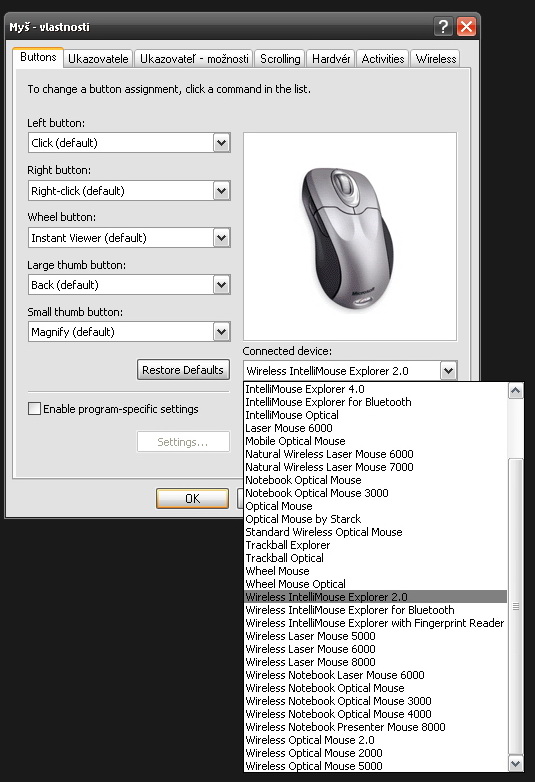Screen dimensions: 535x782
Task: Click the device list scroll-up arrow
Action: coord(516,391)
